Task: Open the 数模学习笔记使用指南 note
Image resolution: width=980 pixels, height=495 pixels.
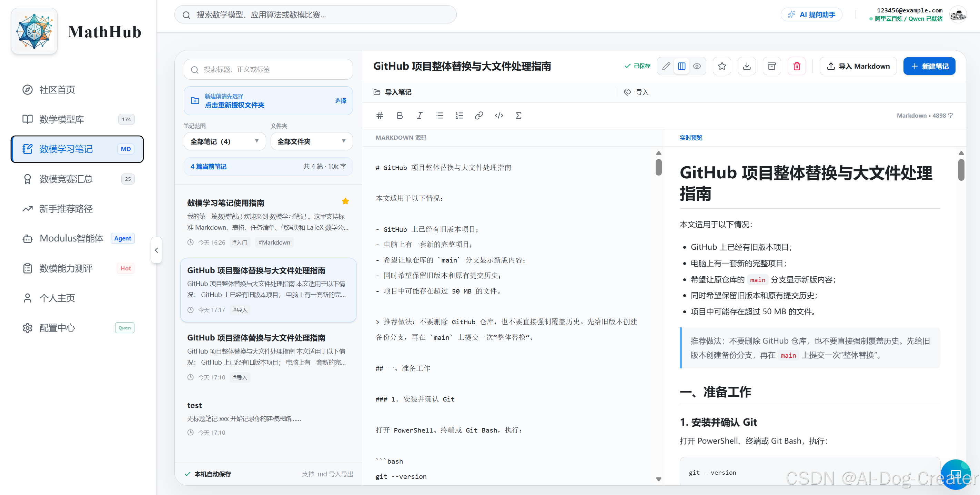Action: click(x=268, y=222)
